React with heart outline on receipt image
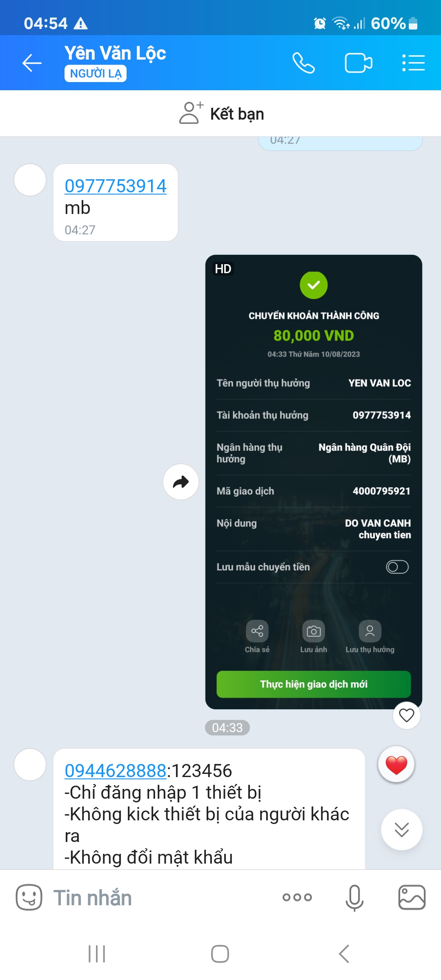Viewport: 441px width, 980px height. click(407, 715)
